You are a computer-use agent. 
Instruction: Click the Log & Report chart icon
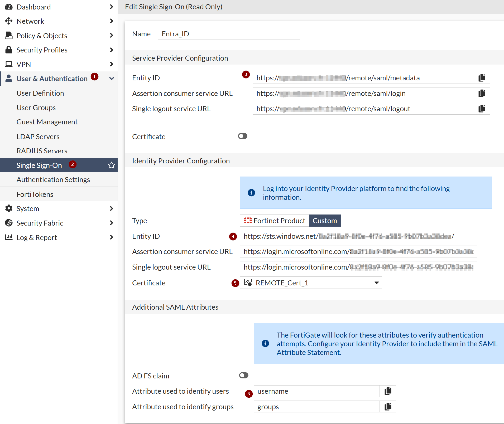tap(9, 237)
